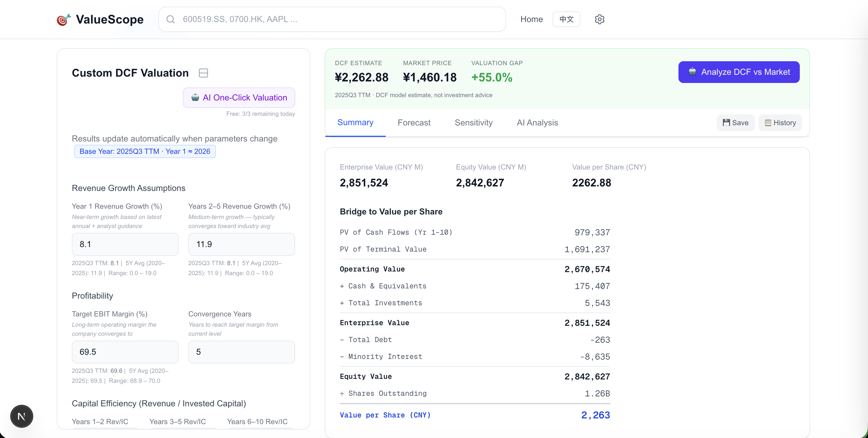868x438 pixels.
Task: Open the AI Analysis tab
Action: coord(537,122)
